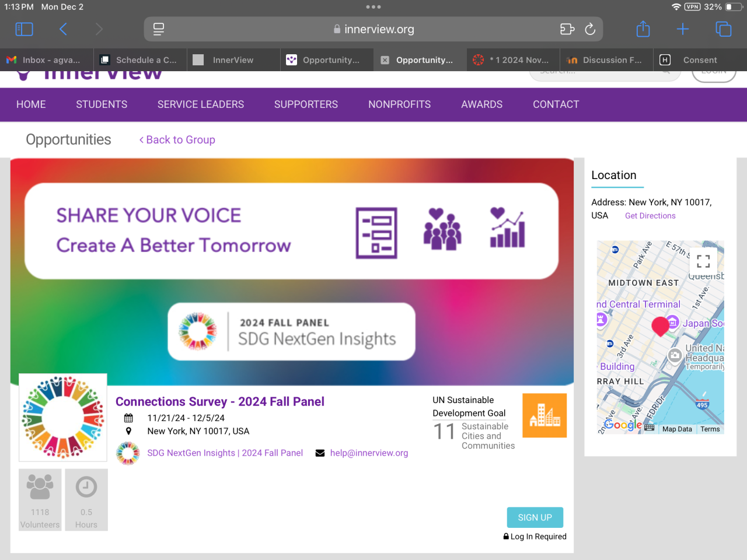
Task: Open the AWARDS menu item
Action: [x=481, y=104]
